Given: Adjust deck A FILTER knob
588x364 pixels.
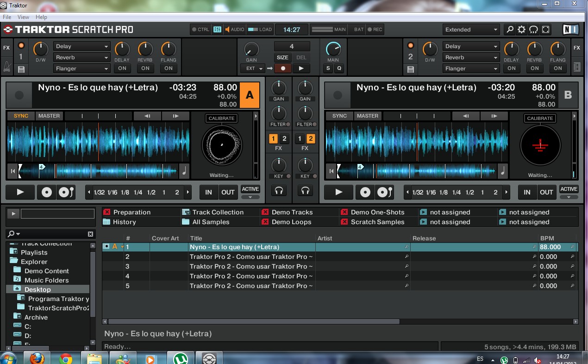Looking at the screenshot, I should point(279,113).
